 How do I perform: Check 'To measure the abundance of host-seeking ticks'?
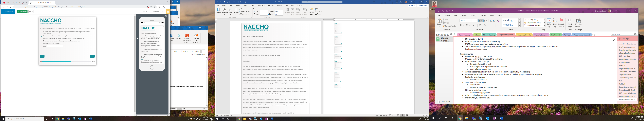coord(42,36)
